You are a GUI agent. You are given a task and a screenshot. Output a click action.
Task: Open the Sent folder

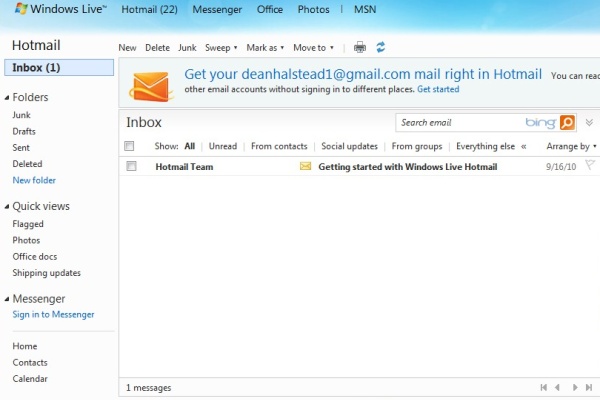21,148
